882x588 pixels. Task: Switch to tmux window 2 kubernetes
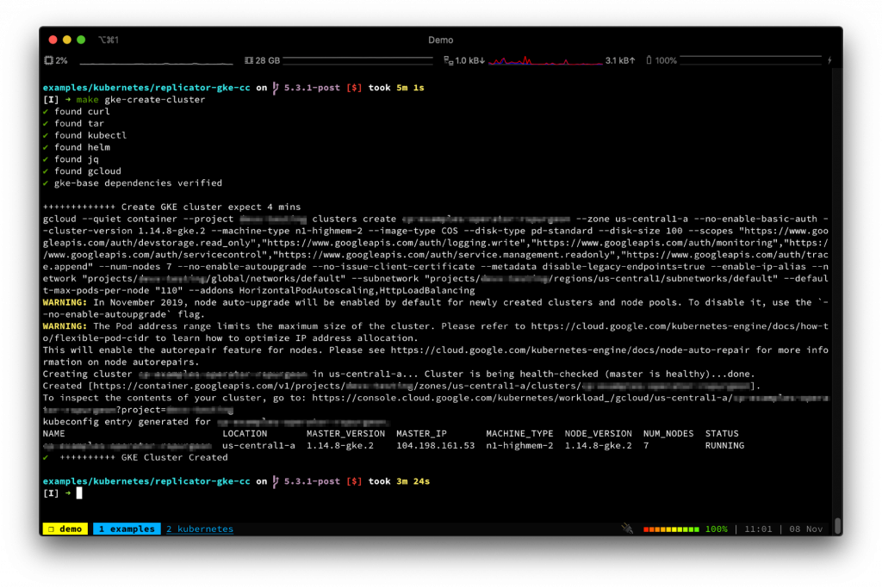tap(199, 529)
